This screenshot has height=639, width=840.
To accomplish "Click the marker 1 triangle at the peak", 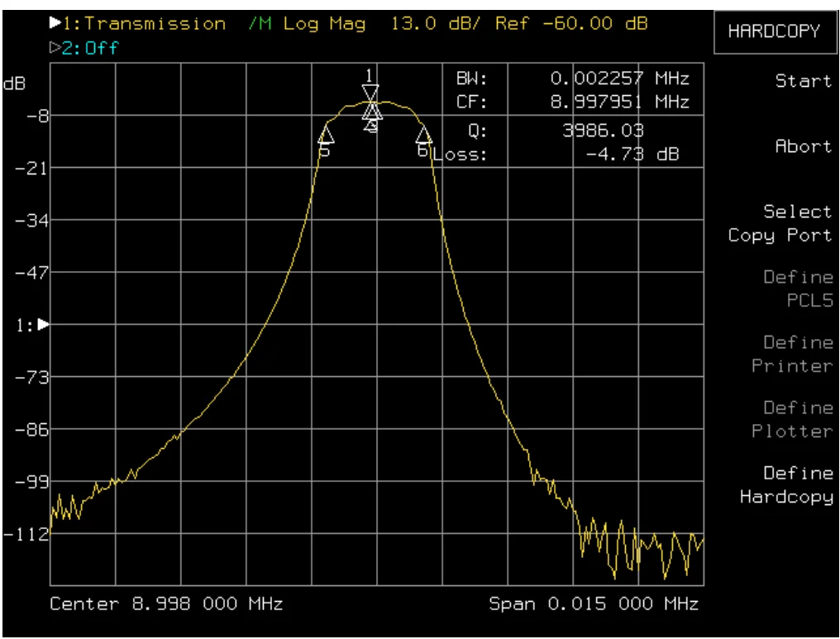I will pyautogui.click(x=370, y=92).
